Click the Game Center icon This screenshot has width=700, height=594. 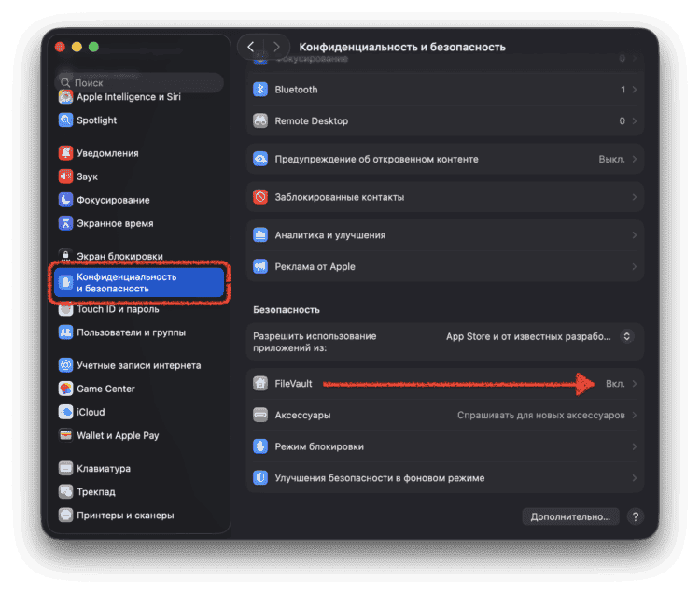pos(65,389)
